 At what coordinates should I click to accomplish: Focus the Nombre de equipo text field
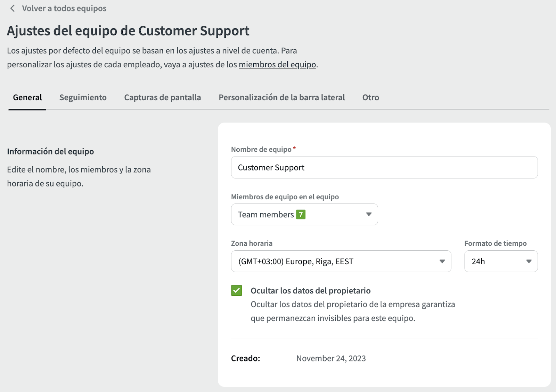pyautogui.click(x=384, y=167)
